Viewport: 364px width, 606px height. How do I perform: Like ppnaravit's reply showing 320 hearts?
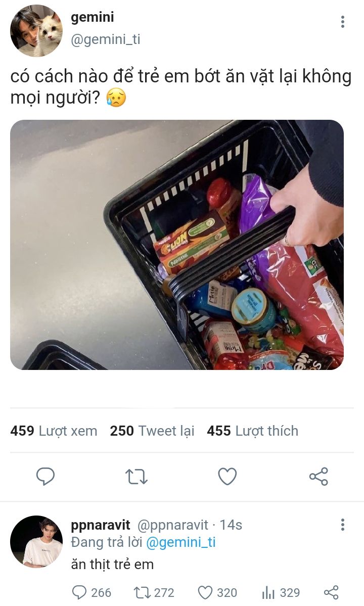pyautogui.click(x=217, y=592)
